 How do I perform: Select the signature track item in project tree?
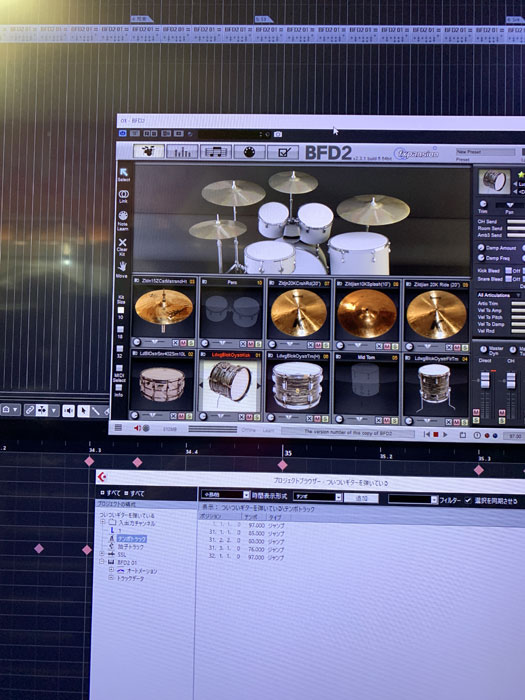pos(131,546)
